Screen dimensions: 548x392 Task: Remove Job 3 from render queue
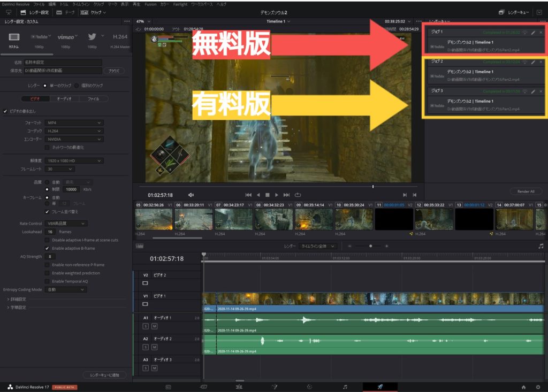tap(541, 91)
